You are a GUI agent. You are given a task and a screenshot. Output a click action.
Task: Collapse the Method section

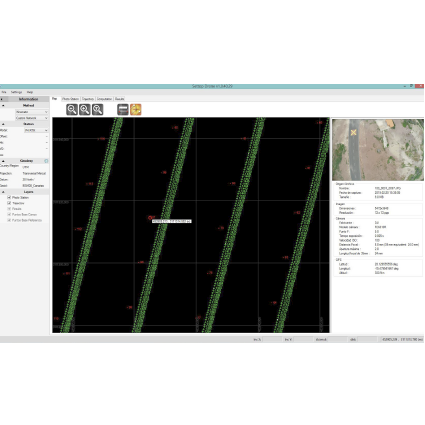click(3, 105)
